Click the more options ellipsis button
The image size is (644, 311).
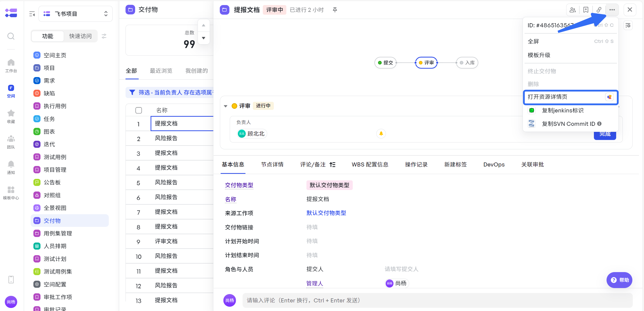click(x=612, y=10)
